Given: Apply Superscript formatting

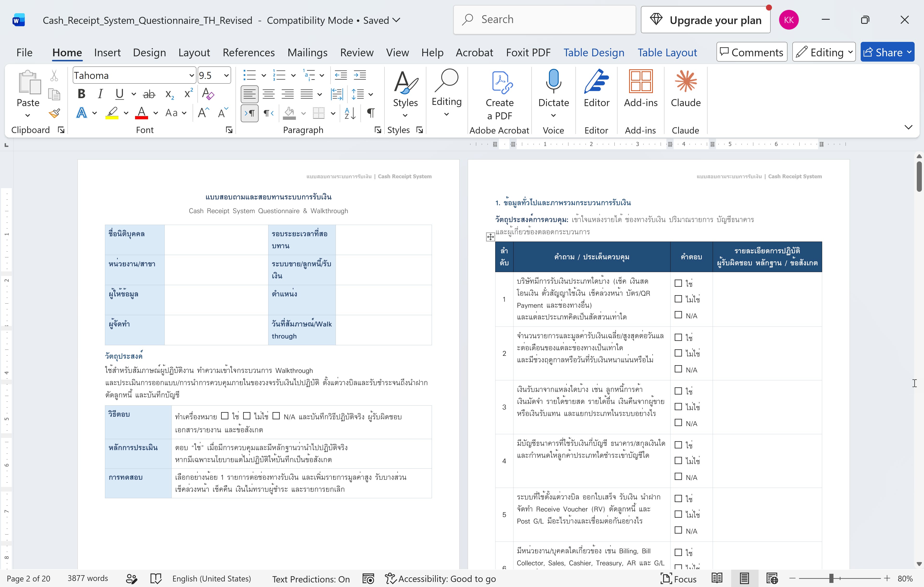Looking at the screenshot, I should (x=189, y=94).
